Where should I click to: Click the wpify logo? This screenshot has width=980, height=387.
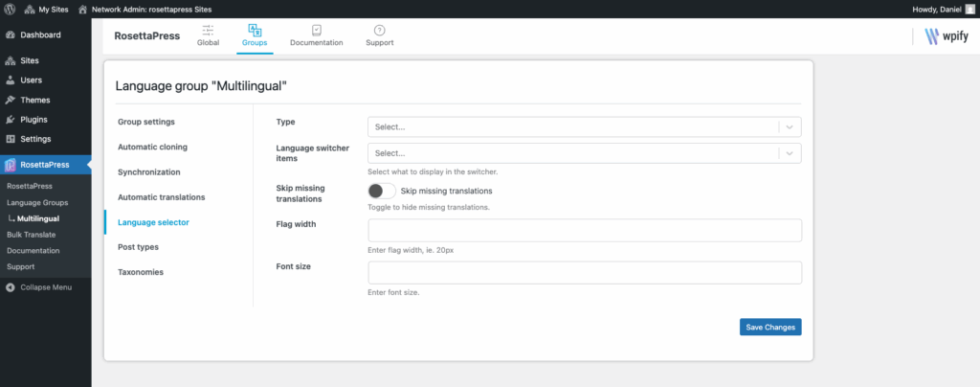click(947, 36)
